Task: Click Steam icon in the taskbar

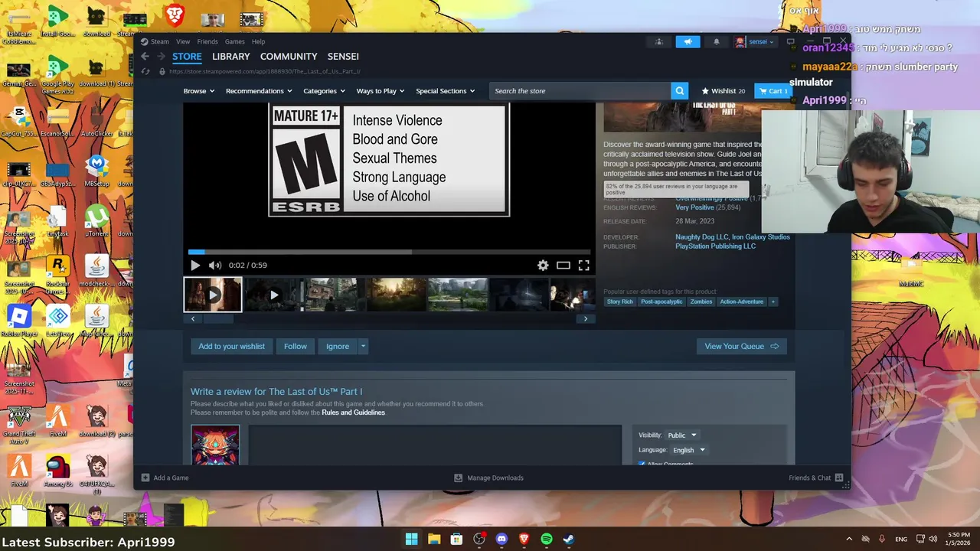Action: [x=569, y=539]
